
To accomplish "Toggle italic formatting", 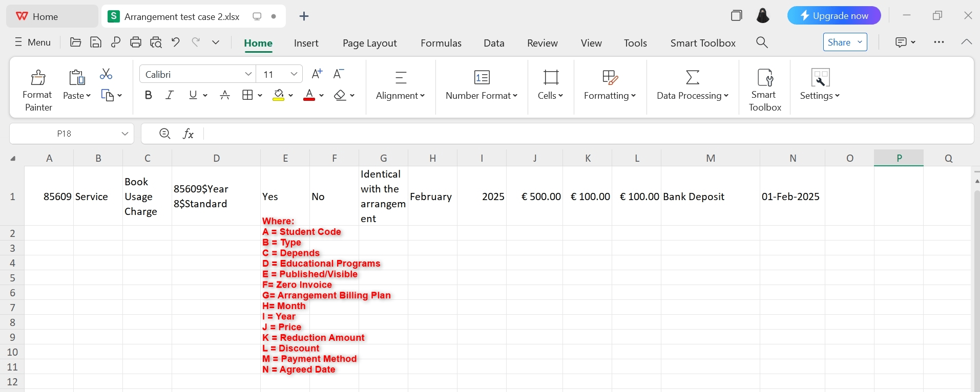I will [170, 95].
